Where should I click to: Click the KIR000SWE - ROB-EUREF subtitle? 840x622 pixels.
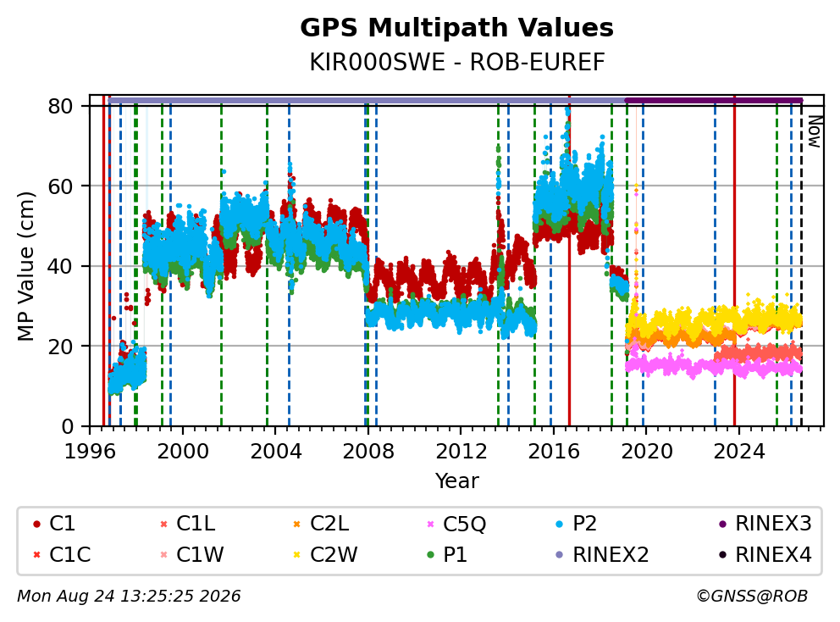pos(457,62)
